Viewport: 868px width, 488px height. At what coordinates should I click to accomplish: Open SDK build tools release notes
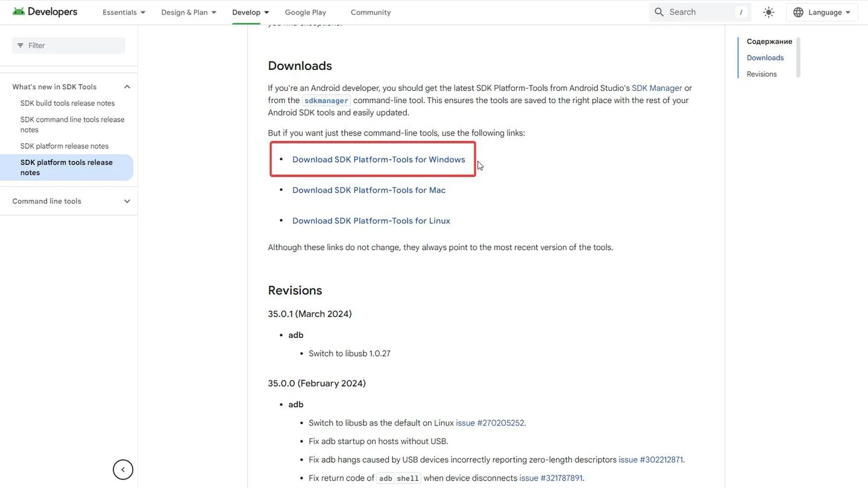click(68, 103)
